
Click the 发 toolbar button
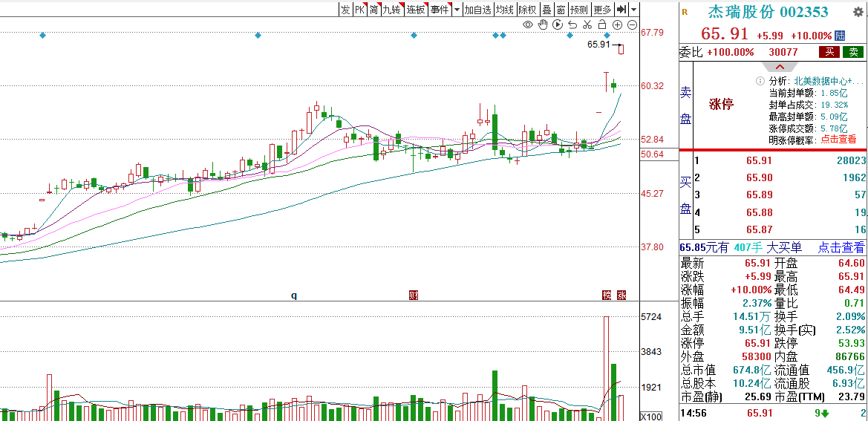pos(345,10)
